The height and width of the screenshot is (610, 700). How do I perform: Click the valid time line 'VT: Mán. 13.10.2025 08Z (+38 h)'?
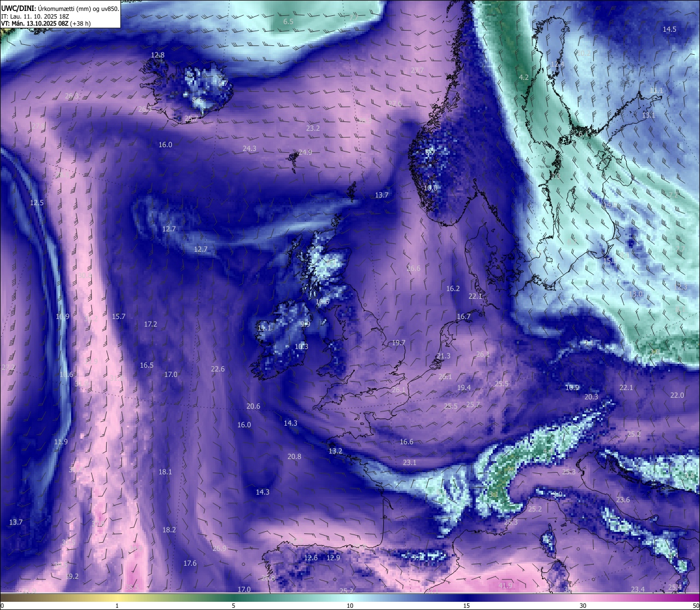[46, 24]
